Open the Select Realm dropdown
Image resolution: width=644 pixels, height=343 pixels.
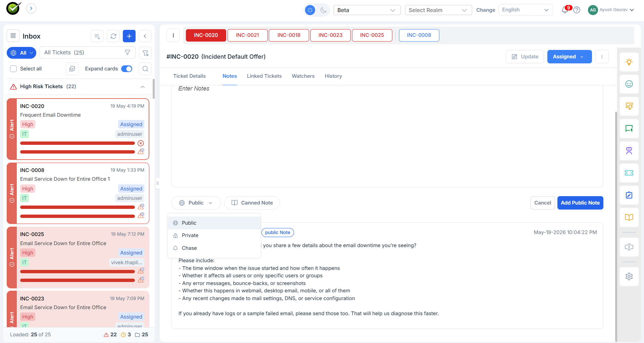438,10
